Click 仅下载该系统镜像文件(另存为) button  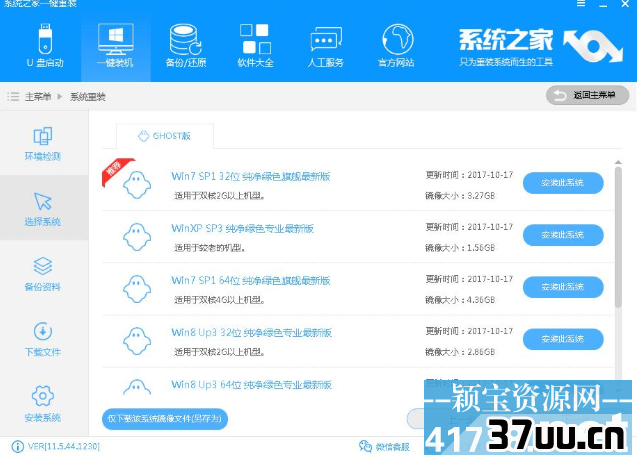165,419
